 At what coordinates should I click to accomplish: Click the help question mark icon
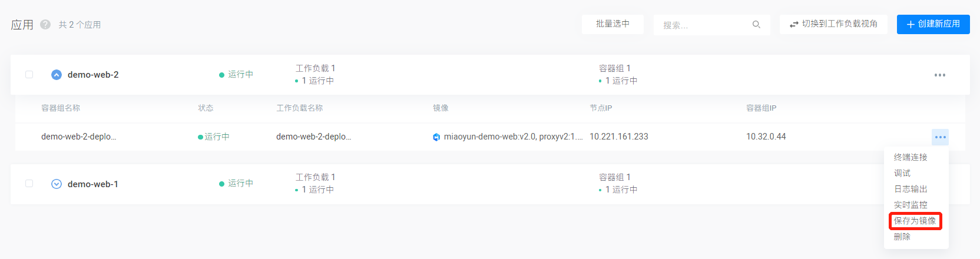click(45, 25)
